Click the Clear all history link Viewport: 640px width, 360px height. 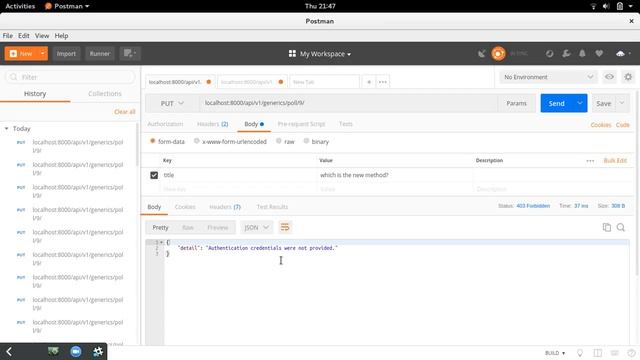[124, 111]
